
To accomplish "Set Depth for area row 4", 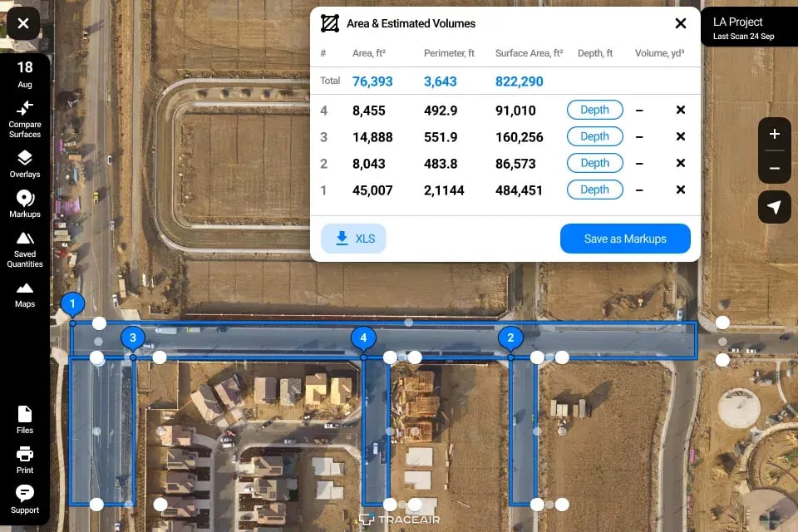I will tap(594, 110).
